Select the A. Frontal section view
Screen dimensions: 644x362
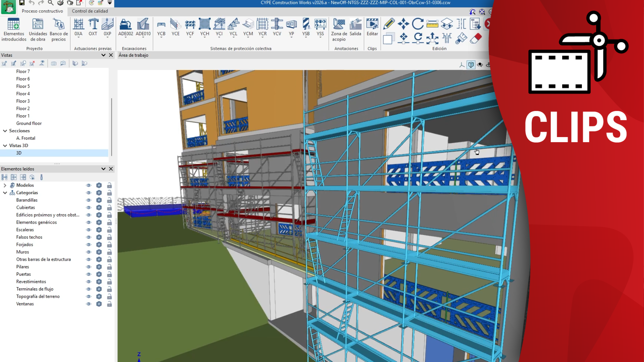coord(26,138)
